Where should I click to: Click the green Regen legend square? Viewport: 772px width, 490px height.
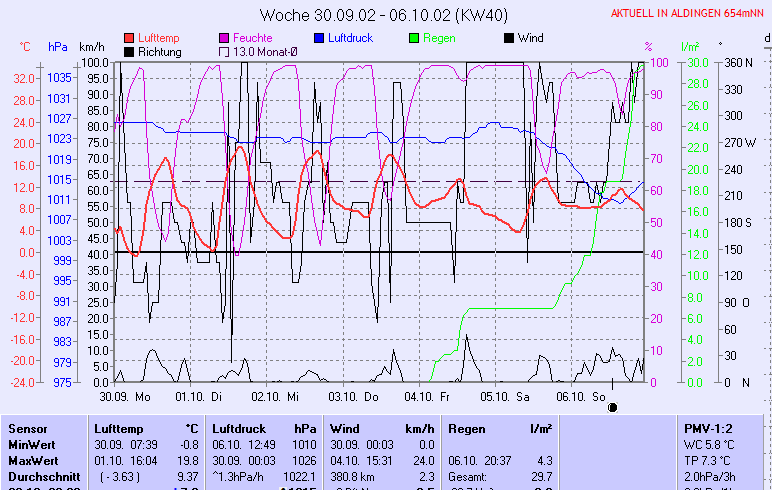point(414,38)
